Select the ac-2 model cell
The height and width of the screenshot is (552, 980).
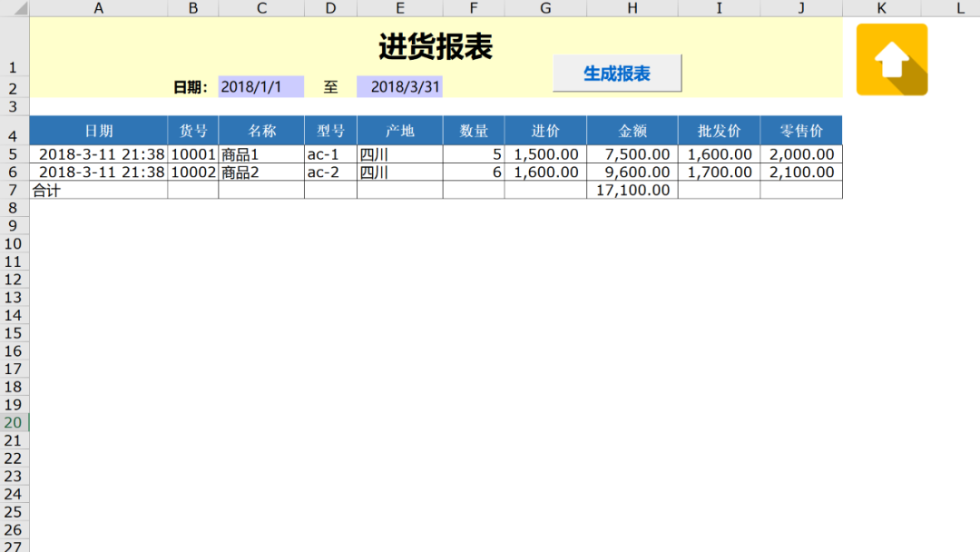tap(330, 172)
